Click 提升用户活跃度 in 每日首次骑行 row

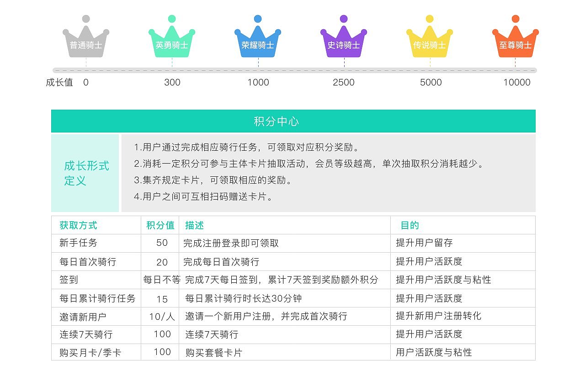point(429,261)
